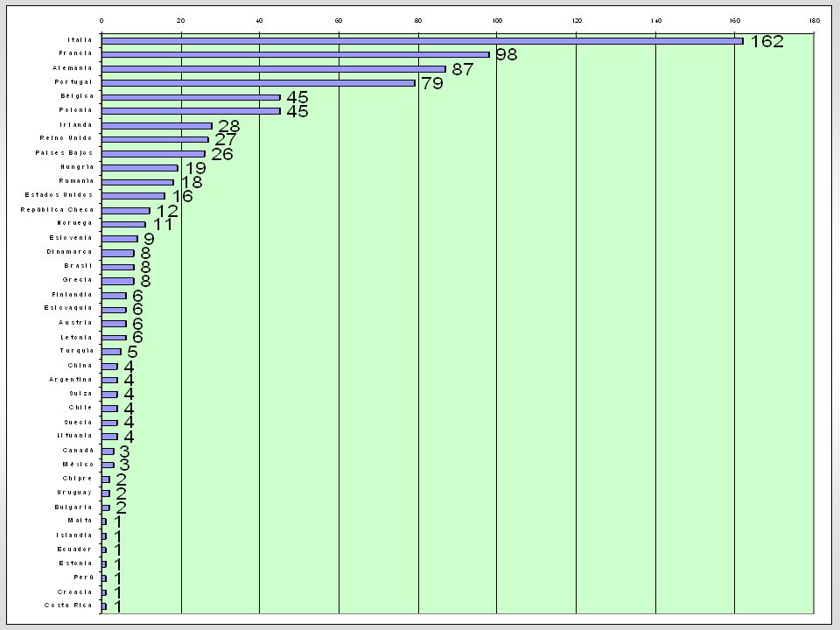Select the 140 axis tick label
Viewport: 840px width, 630px height.
(655, 21)
